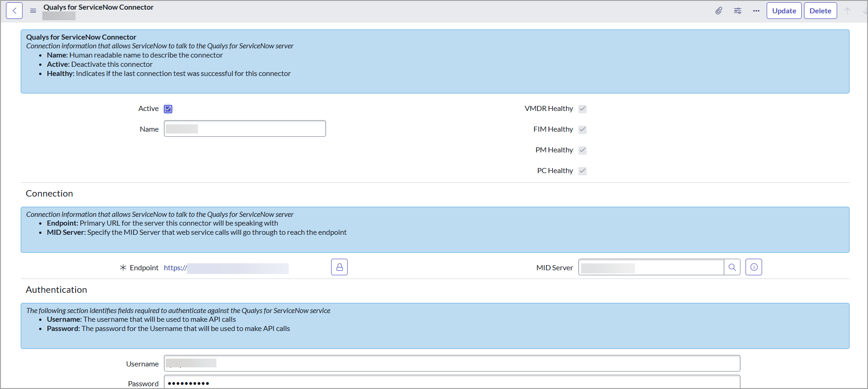Toggle the VMDR Healthy checkbox
This screenshot has height=389, width=868.
tap(583, 109)
